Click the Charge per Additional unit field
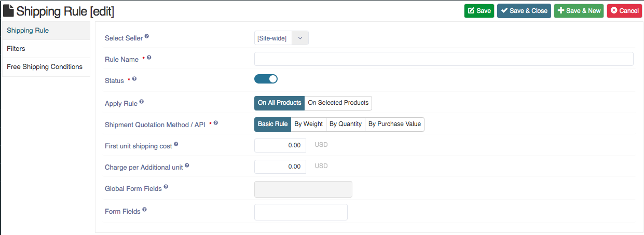The image size is (644, 235). pos(280,167)
